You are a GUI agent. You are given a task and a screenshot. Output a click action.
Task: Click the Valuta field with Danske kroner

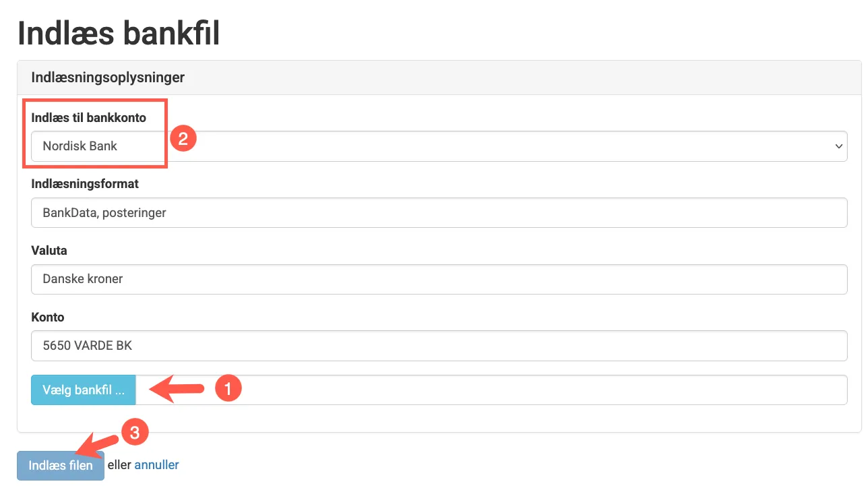[x=438, y=279]
